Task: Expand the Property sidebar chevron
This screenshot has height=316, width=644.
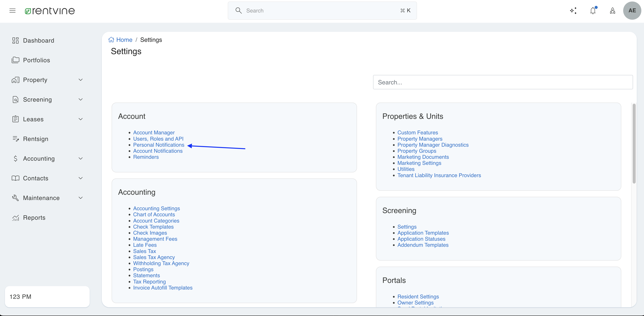Action: point(81,80)
